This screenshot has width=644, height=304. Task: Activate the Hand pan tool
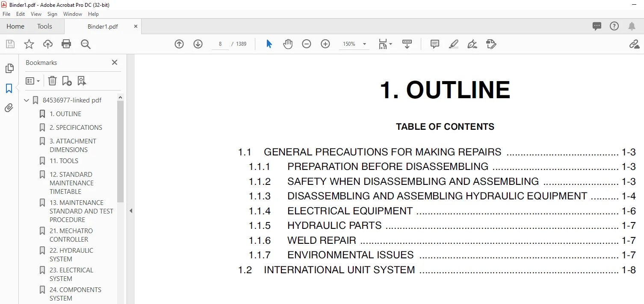288,44
